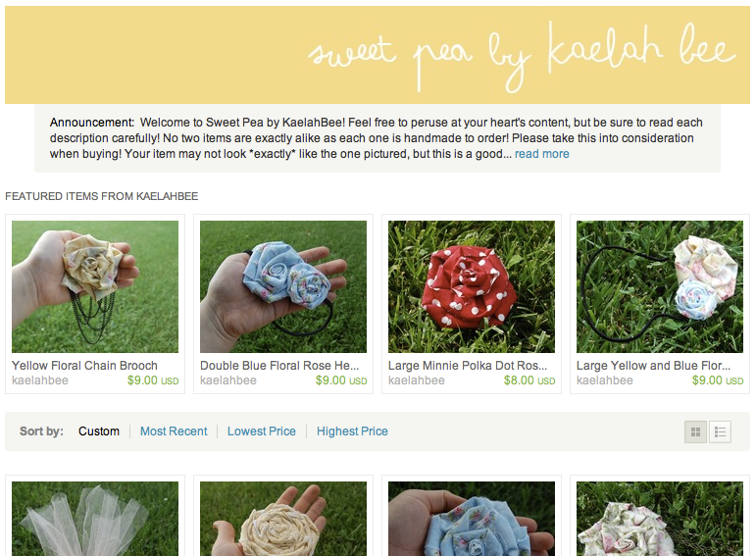Image resolution: width=756 pixels, height=556 pixels.
Task: Sort items by Highest Price
Action: (x=352, y=431)
